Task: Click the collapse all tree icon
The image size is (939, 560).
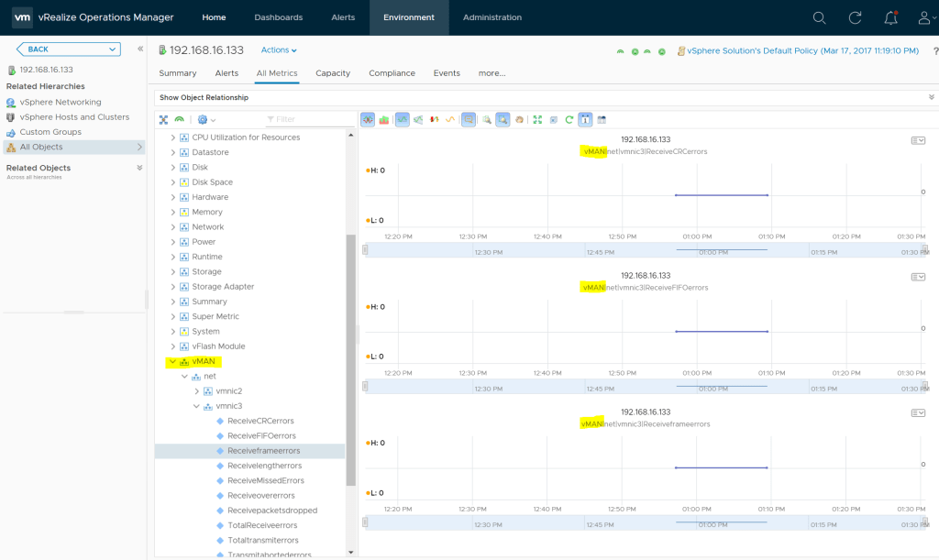Action: 163,120
